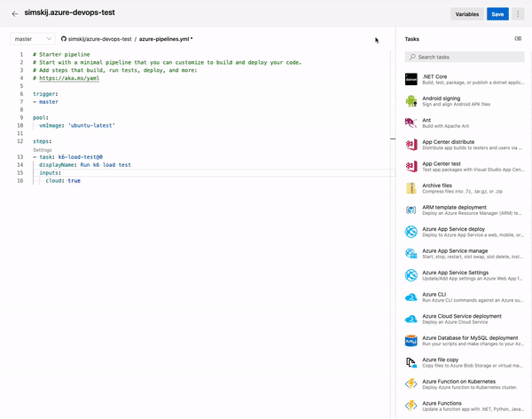The image size is (532, 419).
Task: Click the k6-load-test@0 task line
Action: [x=68, y=157]
